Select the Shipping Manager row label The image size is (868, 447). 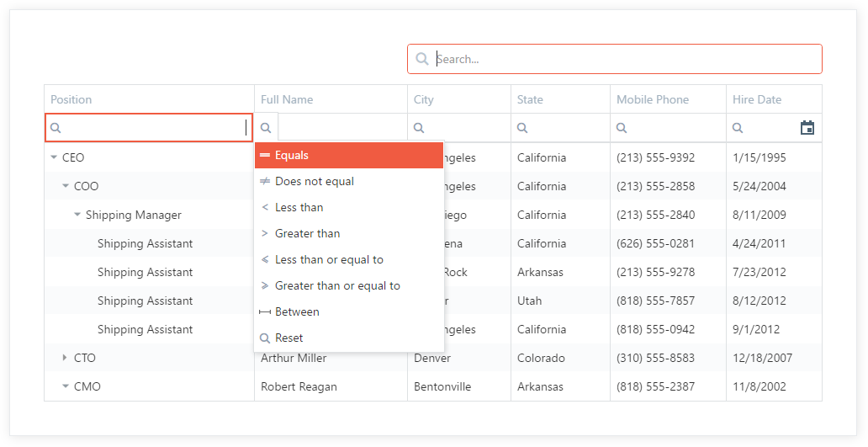pyautogui.click(x=134, y=215)
